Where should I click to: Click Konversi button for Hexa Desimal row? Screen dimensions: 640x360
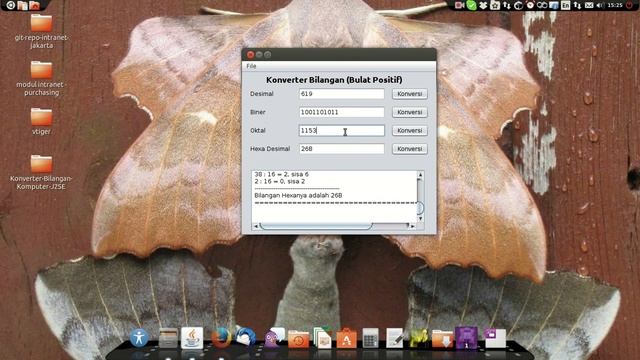point(409,149)
